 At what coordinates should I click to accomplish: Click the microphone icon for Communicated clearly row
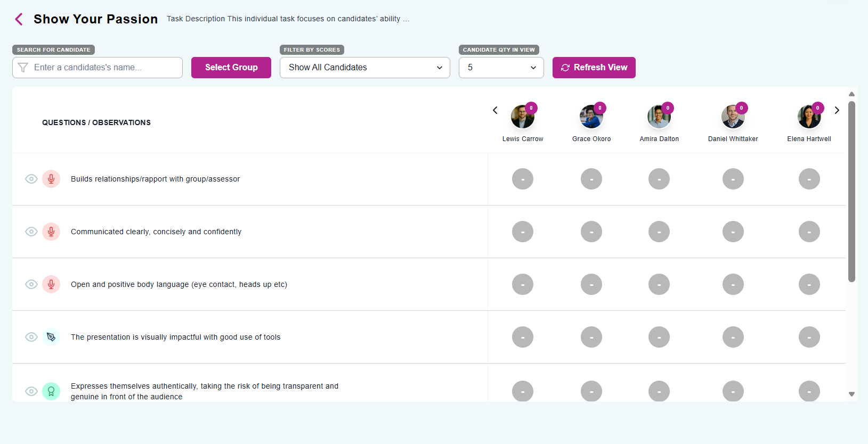point(51,232)
